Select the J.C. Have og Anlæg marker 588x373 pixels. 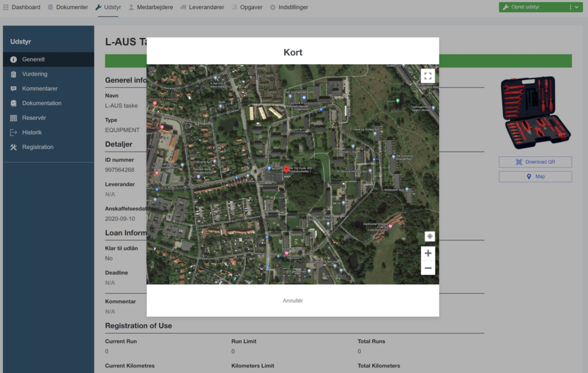click(x=375, y=133)
